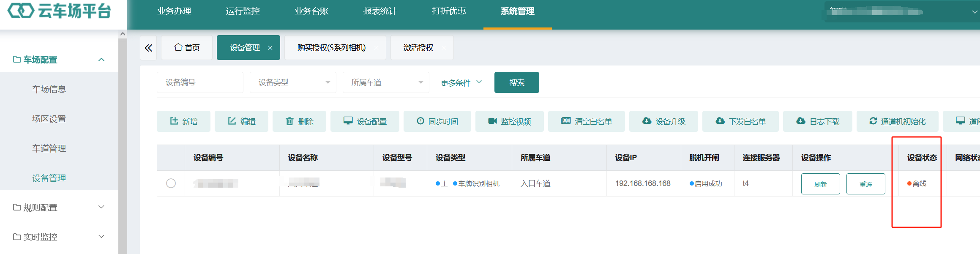Click the sidebar vertical scrollbar
Screen dimensions: 980x254
click(x=123, y=146)
